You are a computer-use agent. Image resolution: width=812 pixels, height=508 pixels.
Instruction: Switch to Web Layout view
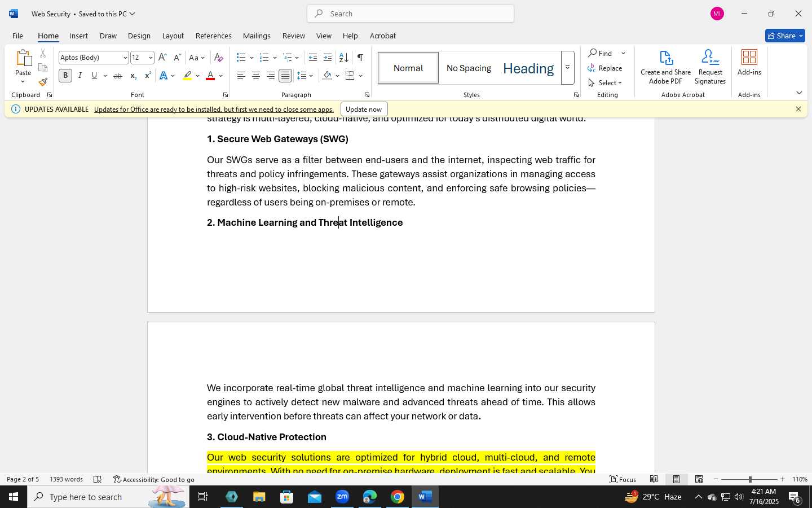699,479
